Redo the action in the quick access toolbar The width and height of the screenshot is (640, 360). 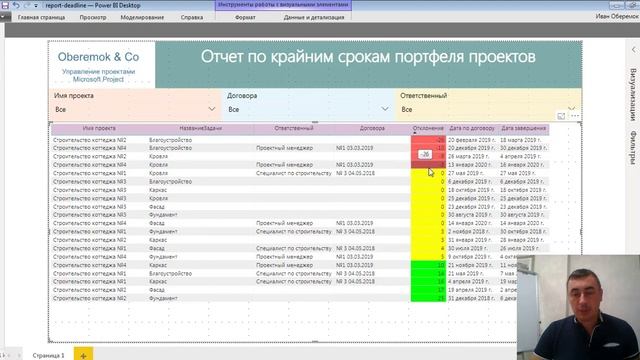click(27, 5)
